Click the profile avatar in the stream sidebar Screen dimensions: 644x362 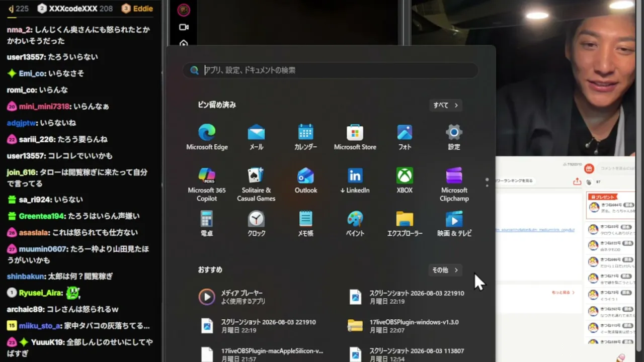(184, 10)
